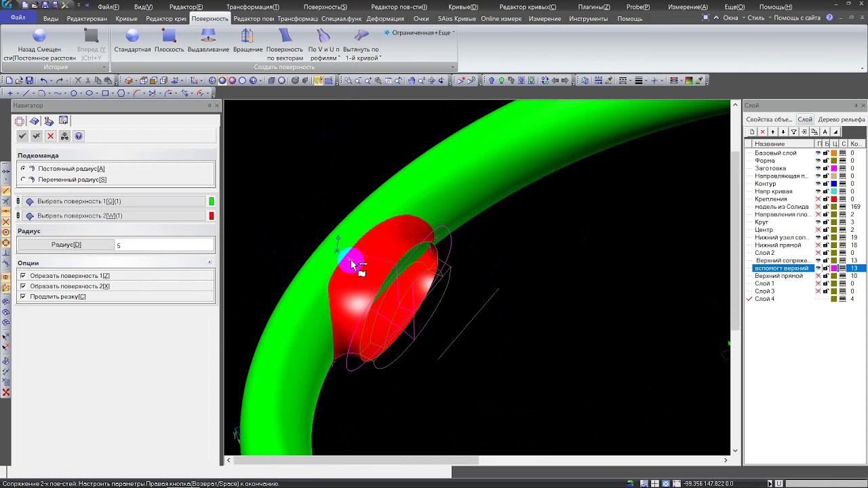The height and width of the screenshot is (488, 868).
Task: Open the Дерево рельефа tab
Action: [x=841, y=119]
